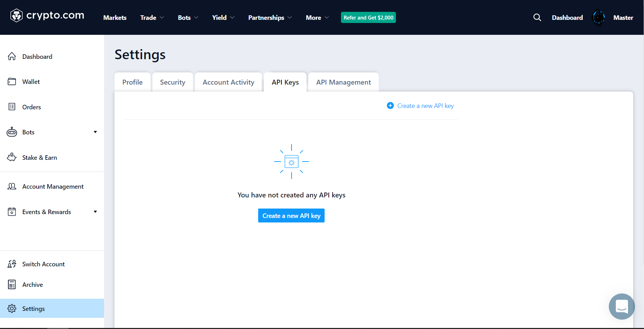
Task: Click the crypto.com logo
Action: pyautogui.click(x=47, y=16)
